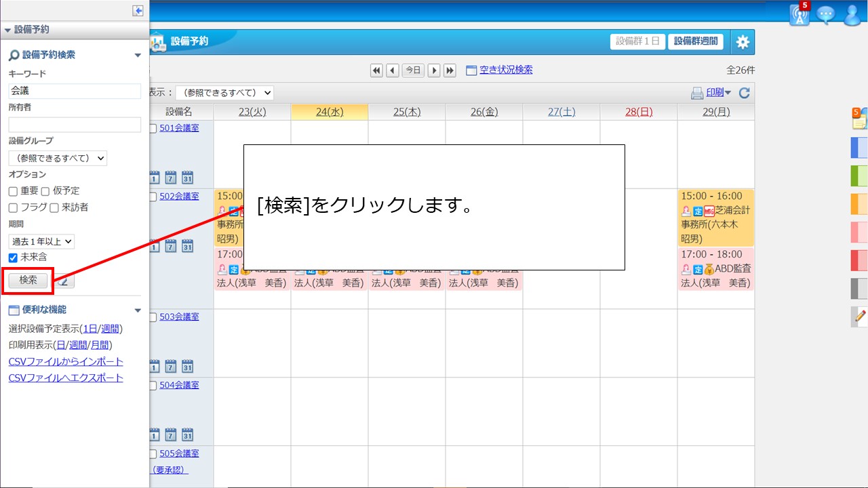
Task: Open the monthly view icon for room 501
Action: 187,178
